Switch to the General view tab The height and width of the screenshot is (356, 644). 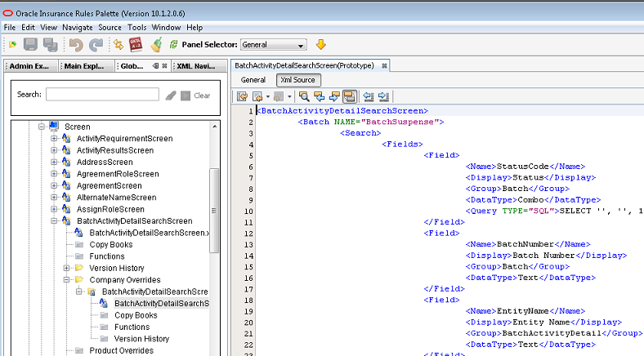253,80
